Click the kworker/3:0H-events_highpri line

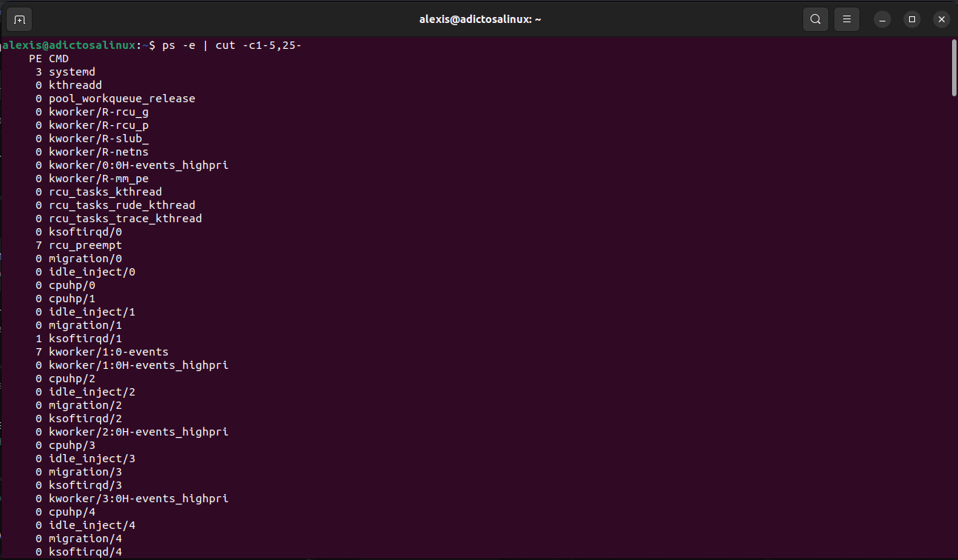tap(132, 499)
